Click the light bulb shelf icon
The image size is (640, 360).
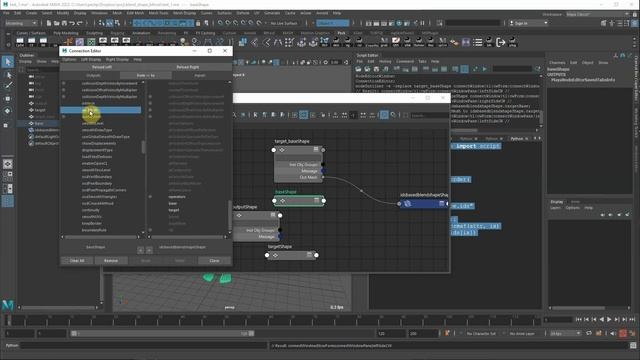[183, 42]
